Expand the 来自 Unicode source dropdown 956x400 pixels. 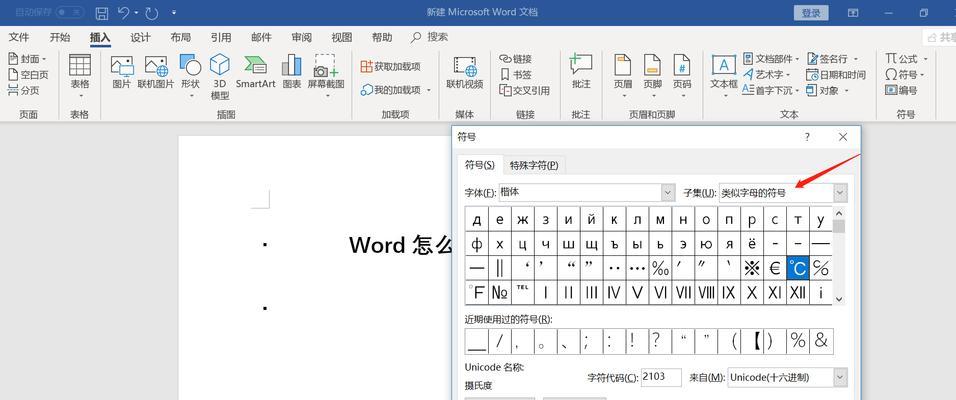840,377
